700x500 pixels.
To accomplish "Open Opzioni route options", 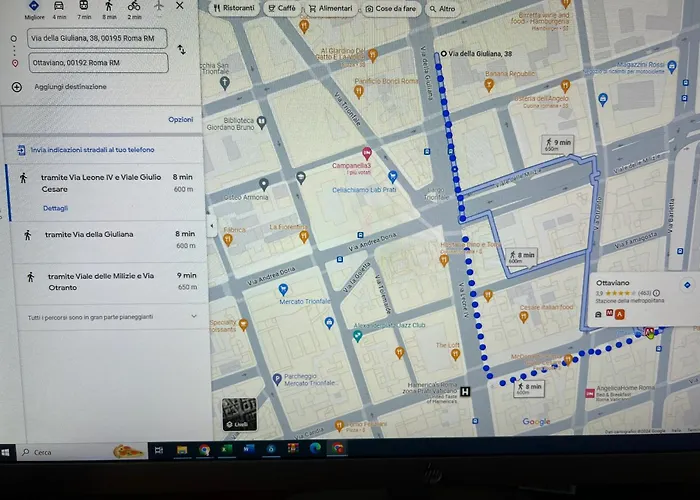I will click(x=181, y=120).
